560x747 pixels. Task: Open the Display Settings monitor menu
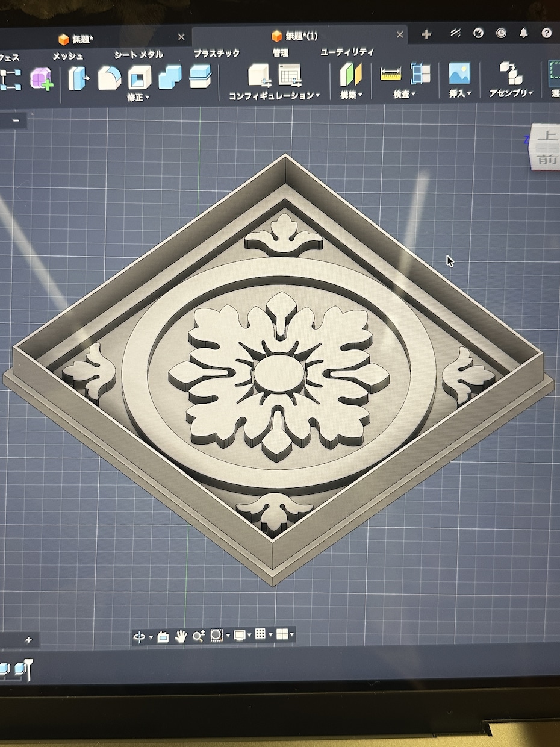(x=242, y=635)
